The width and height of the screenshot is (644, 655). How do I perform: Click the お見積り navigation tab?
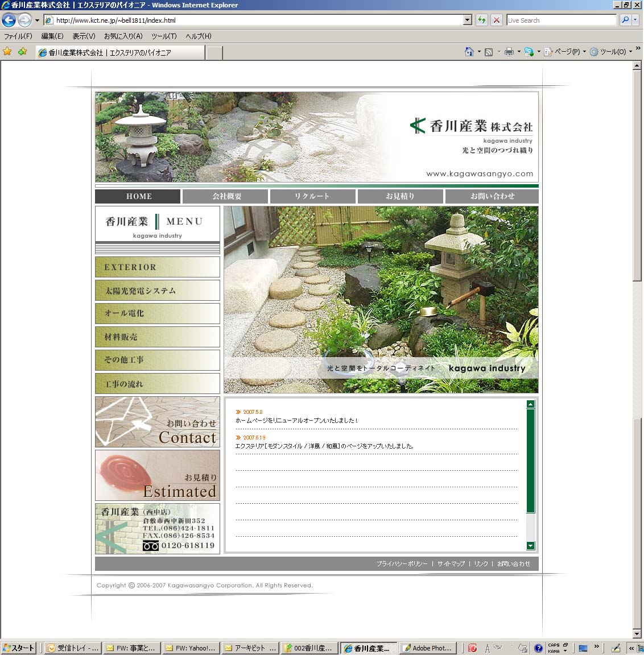coord(401,196)
